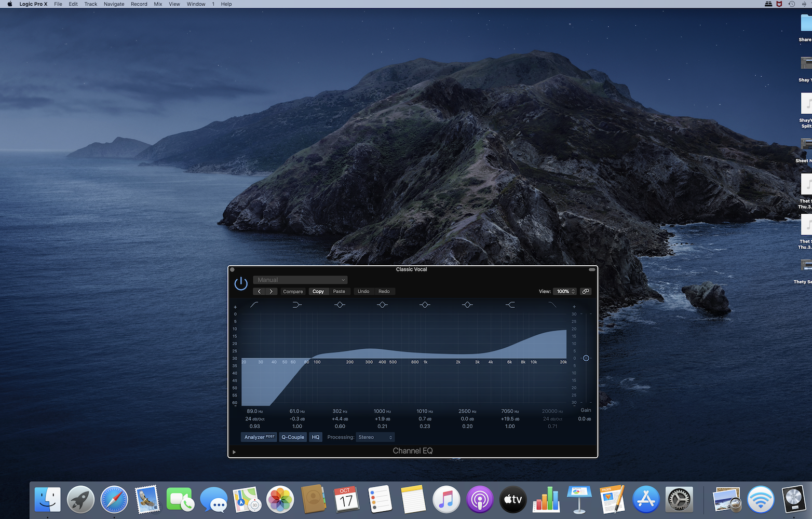This screenshot has width=812, height=519.
Task: Toggle the HQ oversampling button
Action: tap(316, 438)
